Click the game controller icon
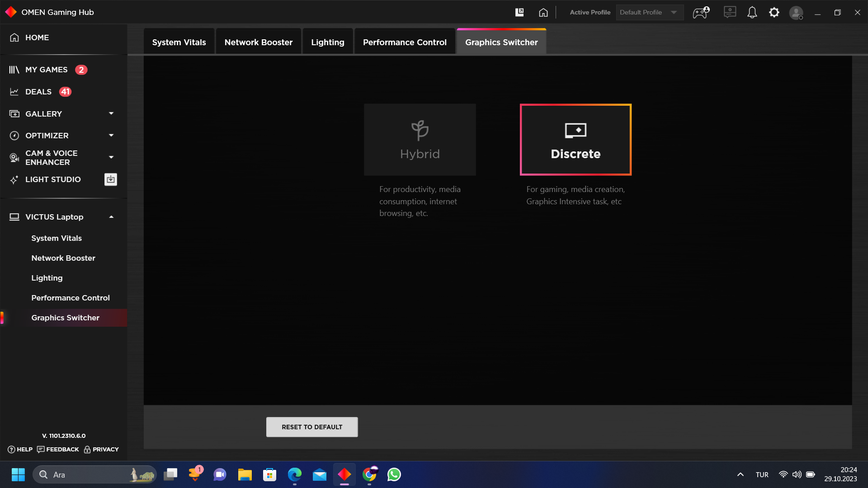The image size is (868, 488). point(701,12)
